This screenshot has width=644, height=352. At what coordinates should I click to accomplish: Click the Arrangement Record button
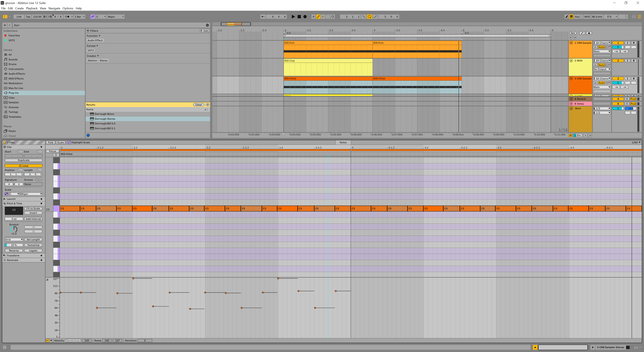305,17
